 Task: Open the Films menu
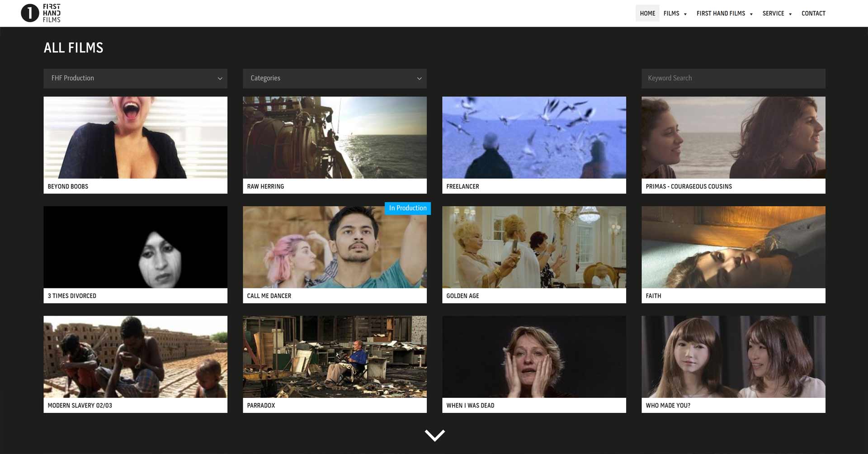click(671, 14)
